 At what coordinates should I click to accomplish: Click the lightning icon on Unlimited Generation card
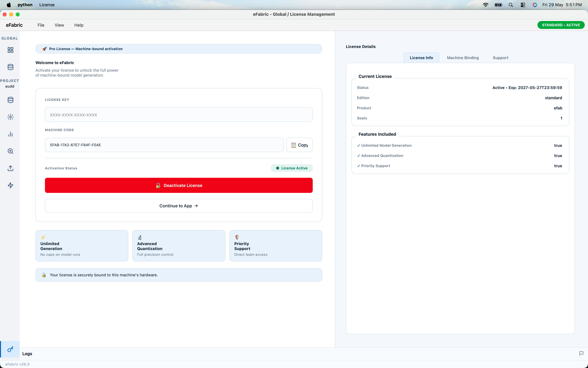(x=43, y=237)
